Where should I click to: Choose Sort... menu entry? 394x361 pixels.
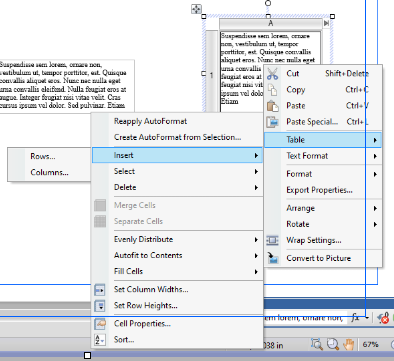tap(177, 339)
